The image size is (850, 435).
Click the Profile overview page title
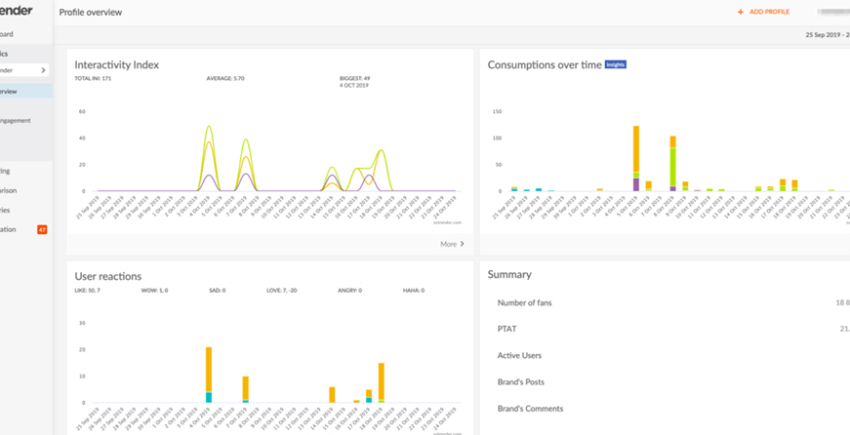coord(91,12)
